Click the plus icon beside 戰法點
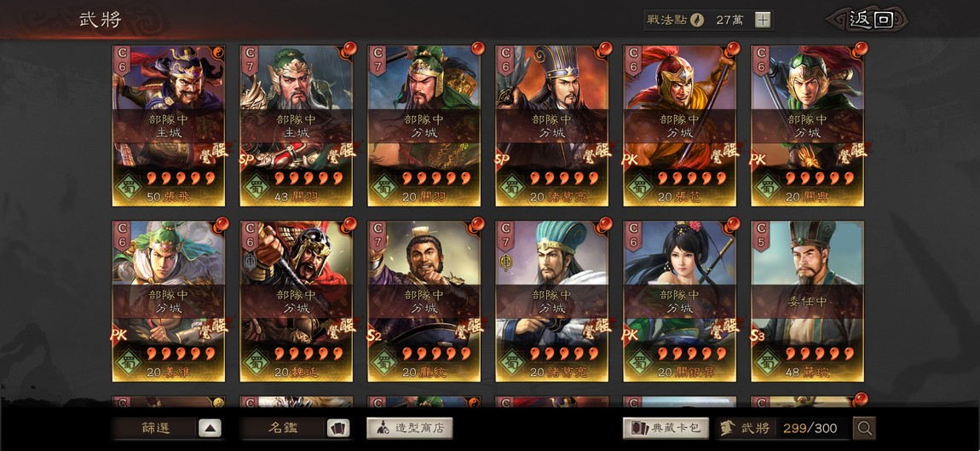 point(763,20)
